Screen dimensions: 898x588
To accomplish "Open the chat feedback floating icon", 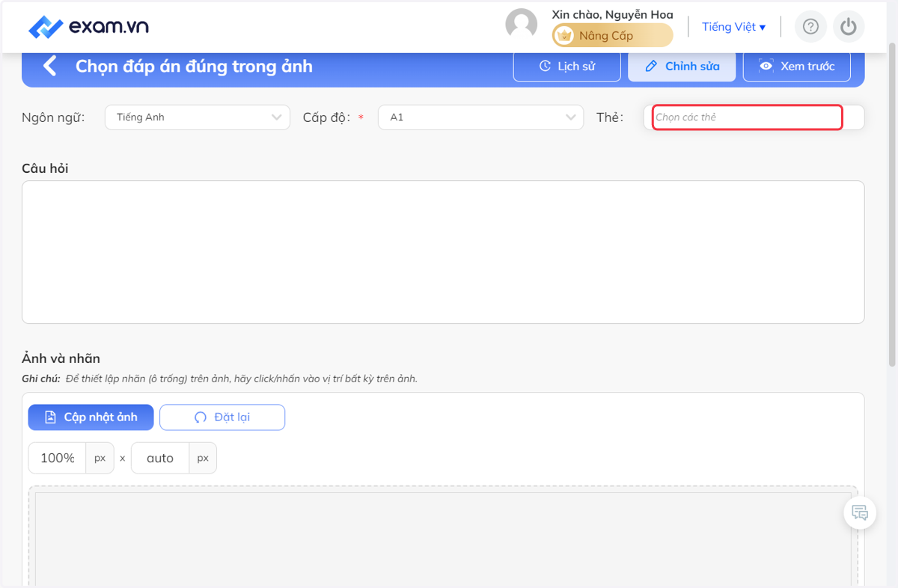I will tap(860, 513).
